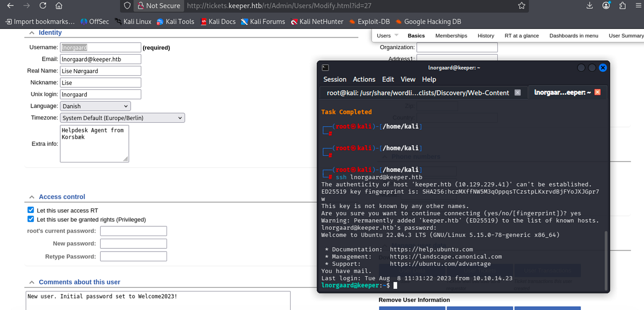Collapse the Access control section
This screenshot has width=644, height=310.
(32, 197)
